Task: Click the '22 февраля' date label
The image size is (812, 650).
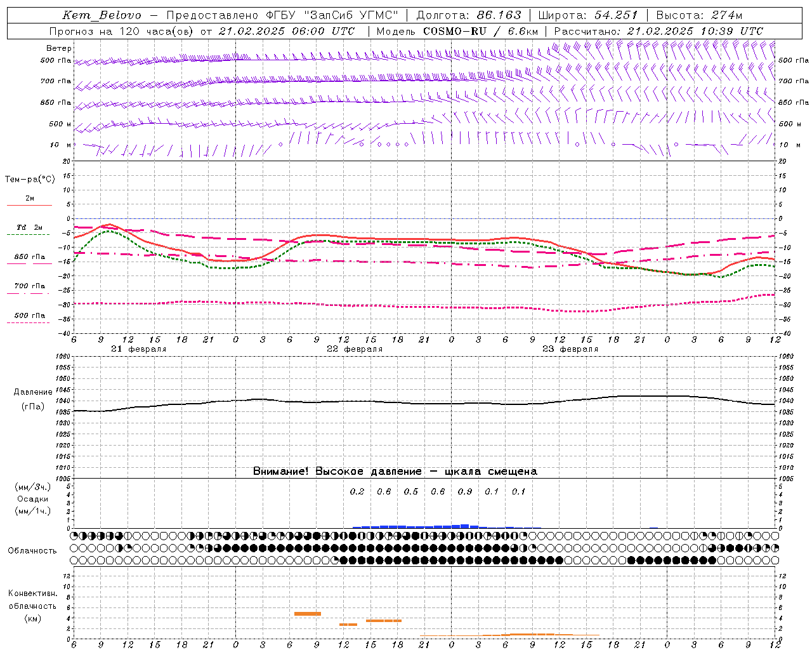Action: pyautogui.click(x=355, y=349)
